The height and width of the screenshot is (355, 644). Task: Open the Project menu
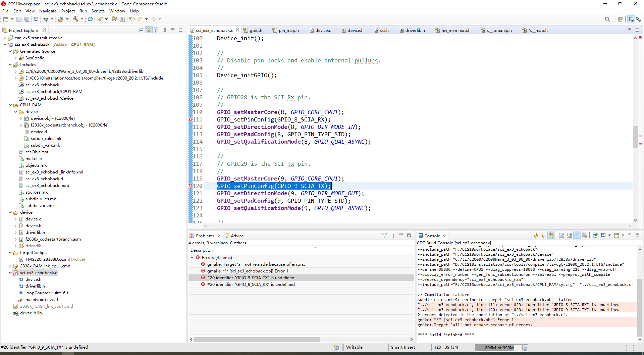(x=68, y=11)
